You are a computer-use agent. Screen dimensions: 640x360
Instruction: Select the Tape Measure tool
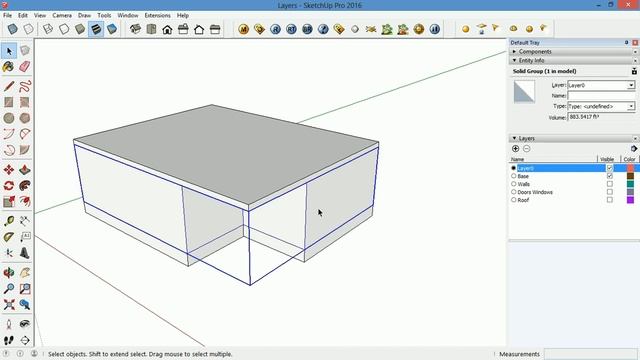pos(9,221)
